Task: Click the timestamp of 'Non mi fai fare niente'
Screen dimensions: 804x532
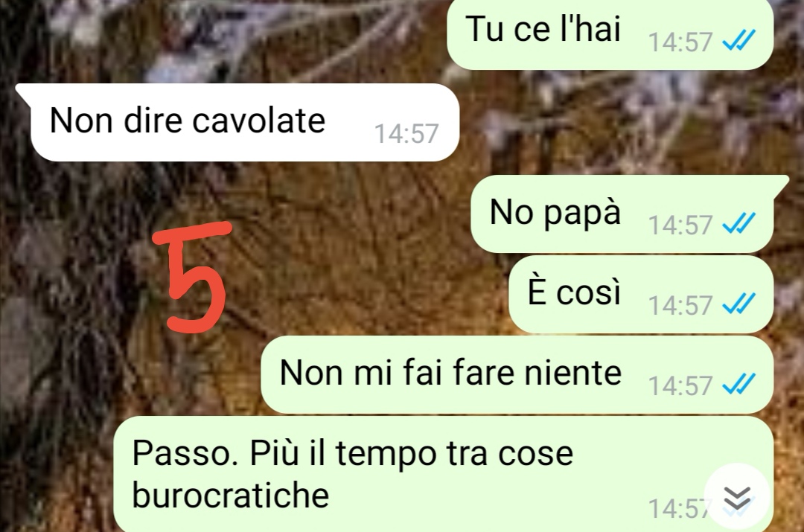Action: (x=680, y=386)
